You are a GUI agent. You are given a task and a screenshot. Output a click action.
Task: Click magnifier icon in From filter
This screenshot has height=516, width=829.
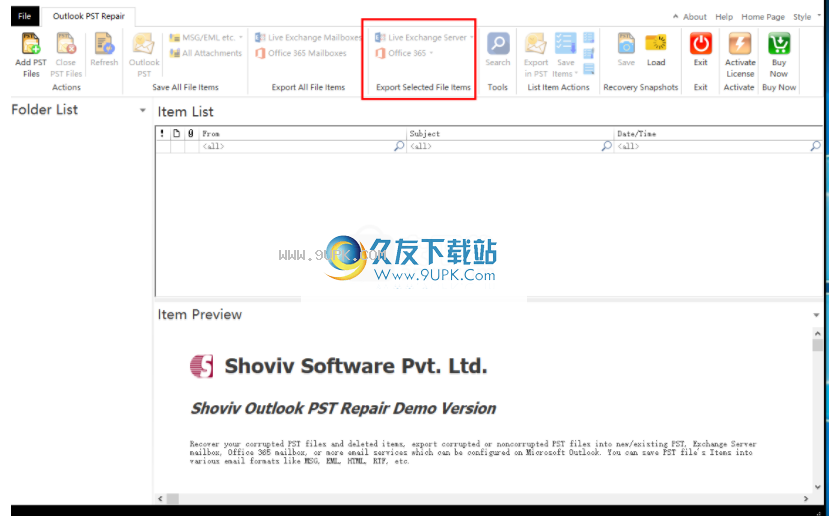[399, 146]
